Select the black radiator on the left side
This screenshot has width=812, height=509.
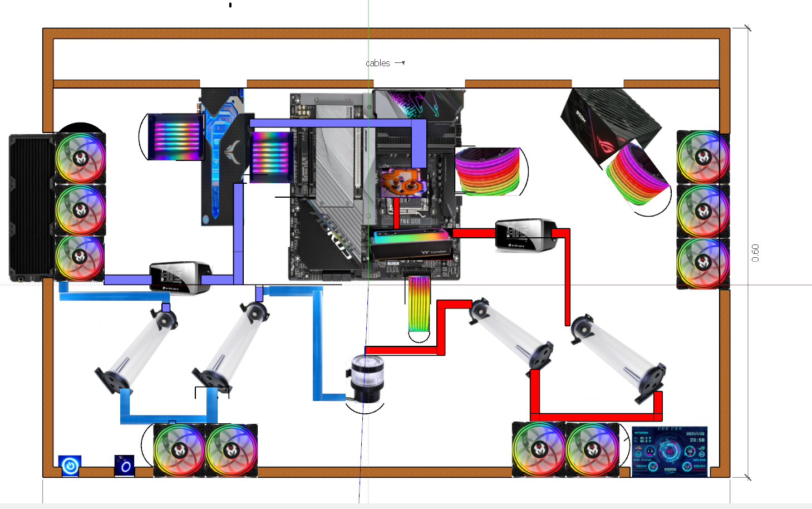point(32,208)
